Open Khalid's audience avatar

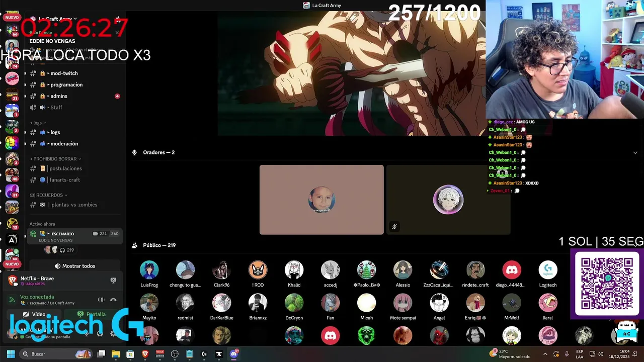tap(294, 270)
